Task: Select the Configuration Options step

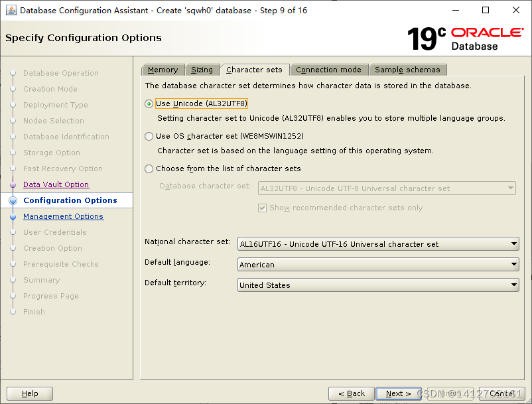Action: [70, 200]
